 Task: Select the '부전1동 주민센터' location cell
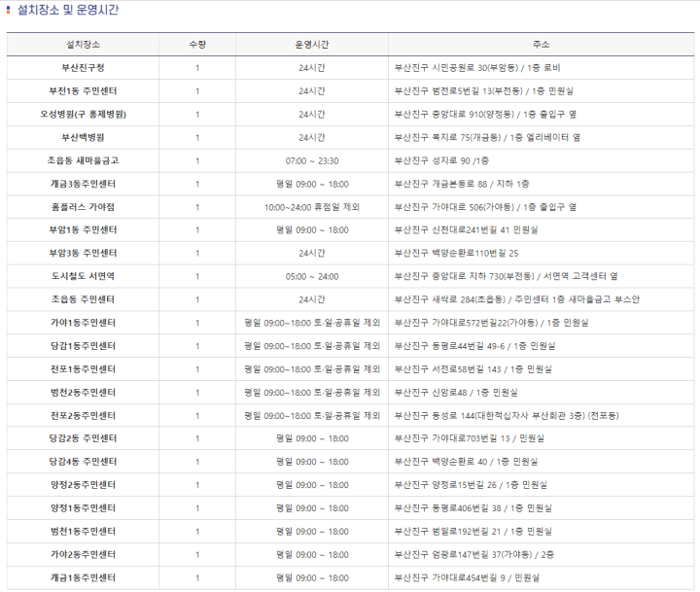tap(83, 91)
